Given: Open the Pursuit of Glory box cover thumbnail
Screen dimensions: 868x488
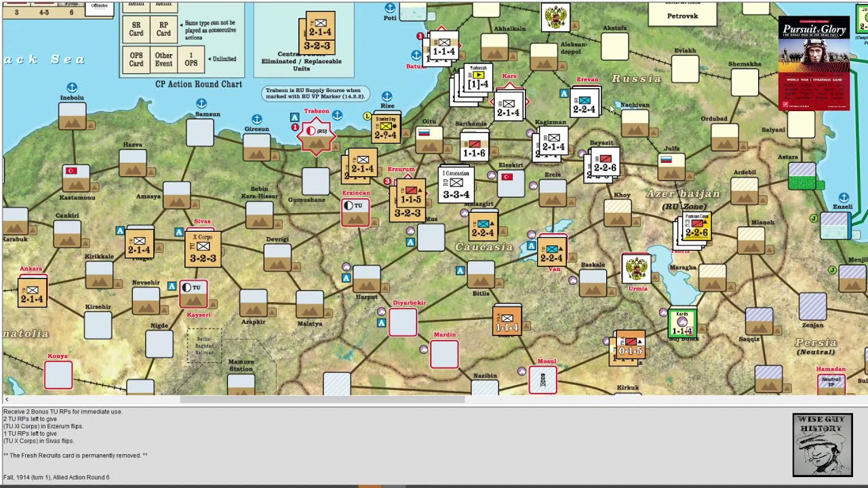Looking at the screenshot, I should [x=814, y=63].
